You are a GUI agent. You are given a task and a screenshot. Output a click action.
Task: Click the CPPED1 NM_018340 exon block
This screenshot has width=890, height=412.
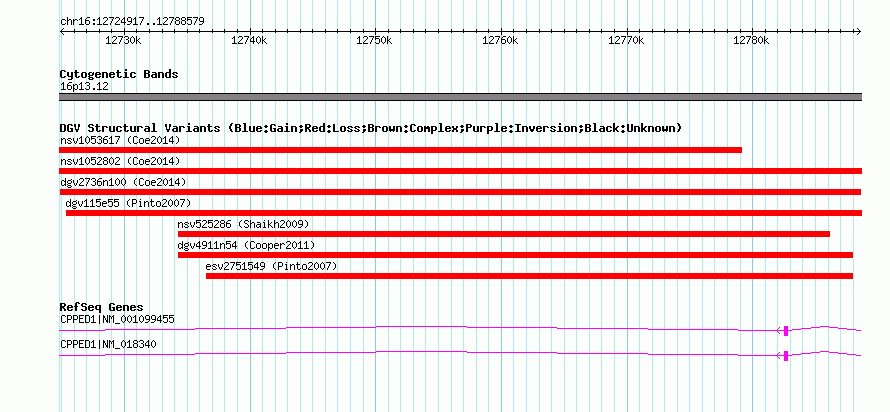786,356
